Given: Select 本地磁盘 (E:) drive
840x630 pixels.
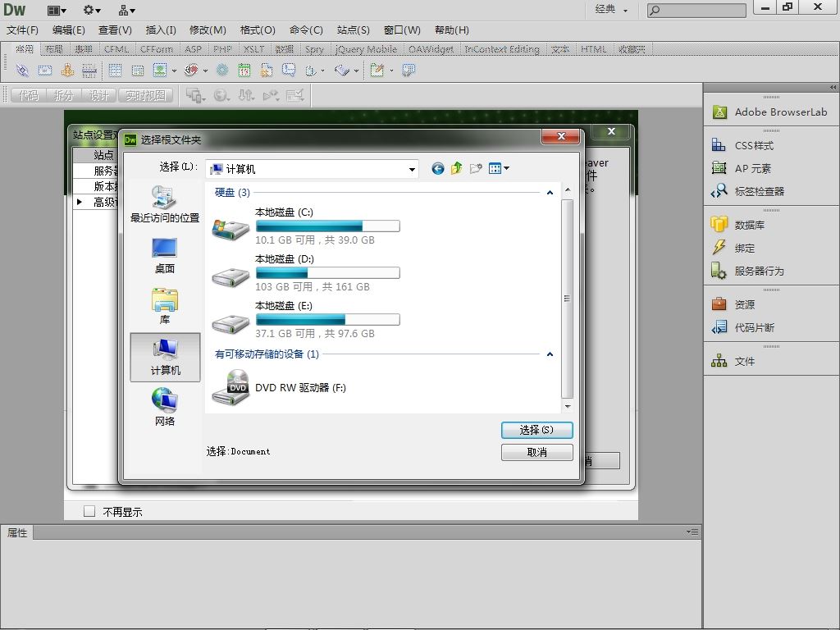Looking at the screenshot, I should click(x=305, y=319).
